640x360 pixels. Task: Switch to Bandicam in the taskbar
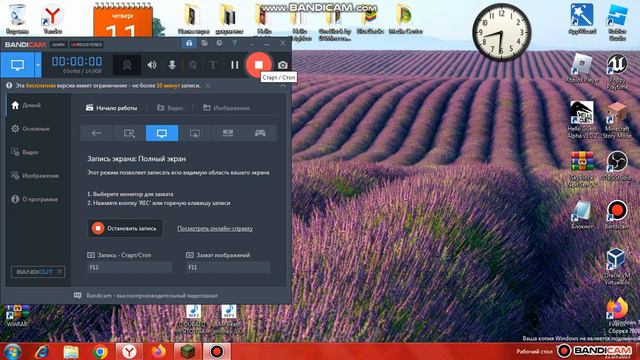point(217,351)
